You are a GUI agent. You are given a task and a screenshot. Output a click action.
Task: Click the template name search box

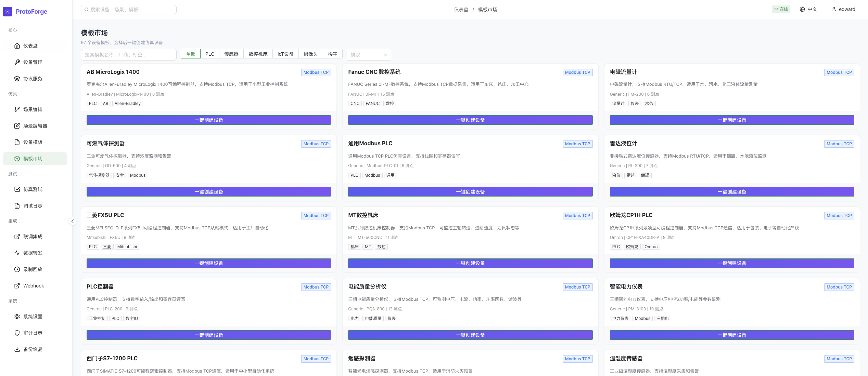coord(129,55)
